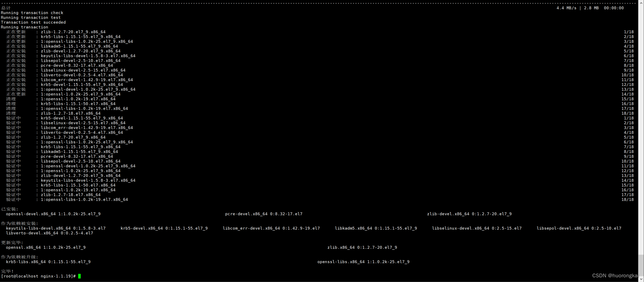Click the 正在安装 row for libcom_err-devel-1.42.9-19.el7.x86_64
The width and height of the screenshot is (644, 282).
[x=320, y=80]
